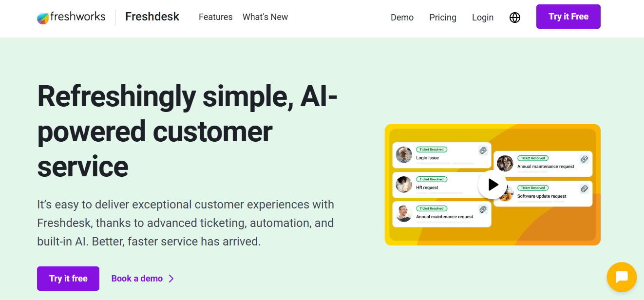Click the paperclip icon on Login issue ticket
The height and width of the screenshot is (300, 644).
point(483,150)
